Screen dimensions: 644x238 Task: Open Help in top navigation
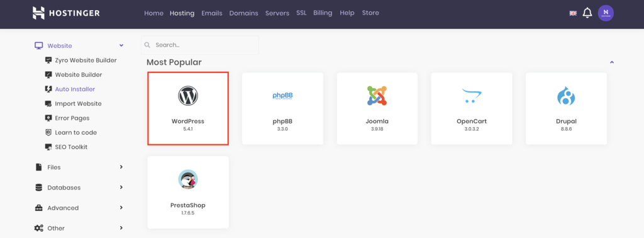tap(347, 13)
